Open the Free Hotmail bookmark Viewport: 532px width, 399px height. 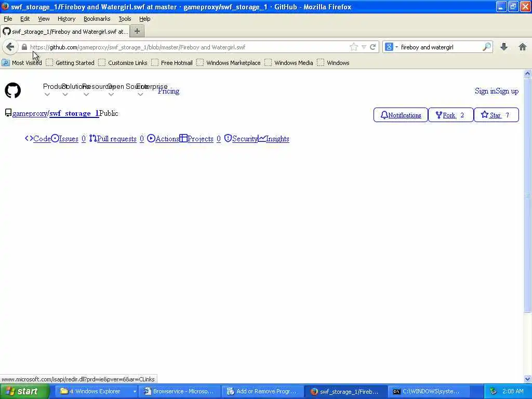pos(172,63)
